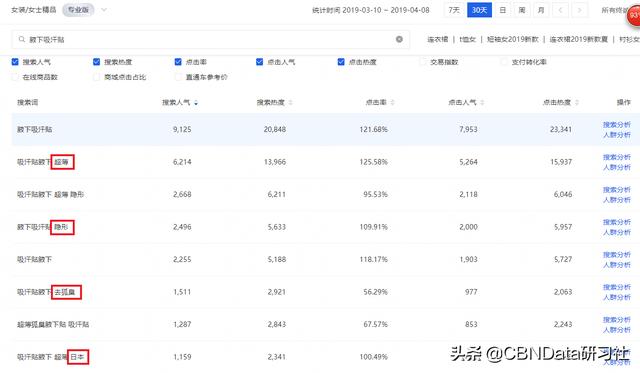Switch to the 月 range tab
Screen dimensions: 640x373
point(541,10)
